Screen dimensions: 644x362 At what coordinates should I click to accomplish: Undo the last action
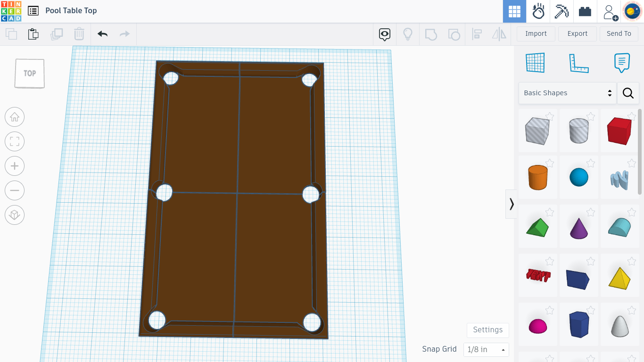coord(102,34)
